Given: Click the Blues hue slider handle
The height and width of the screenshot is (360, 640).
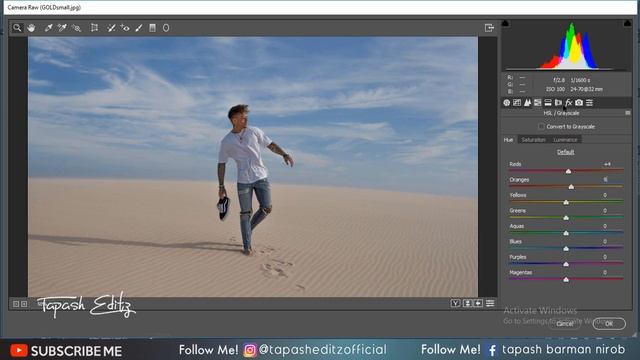Looking at the screenshot, I should 566,249.
